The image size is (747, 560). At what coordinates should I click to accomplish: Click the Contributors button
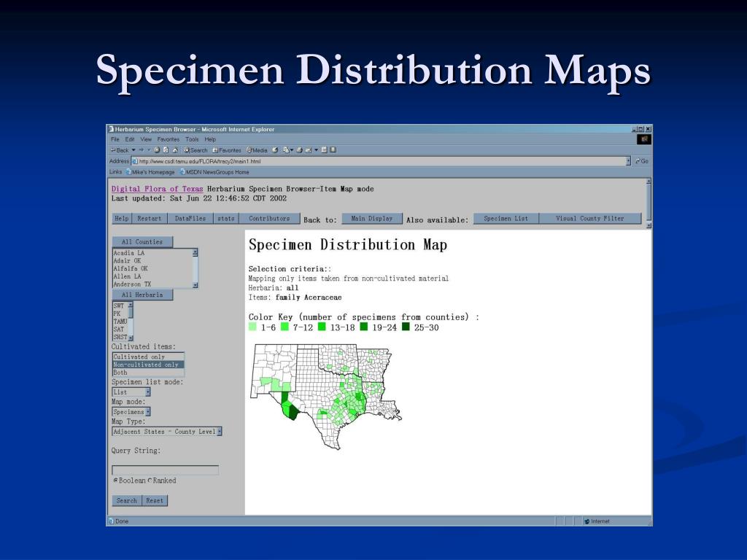coord(269,219)
